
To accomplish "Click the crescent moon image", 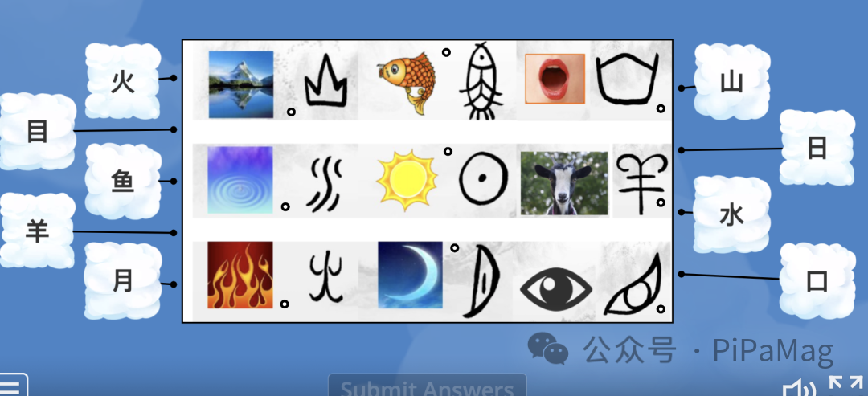I will (x=410, y=275).
